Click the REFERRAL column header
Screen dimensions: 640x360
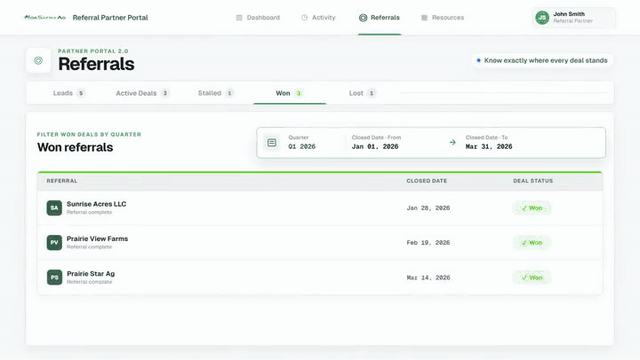(x=62, y=181)
